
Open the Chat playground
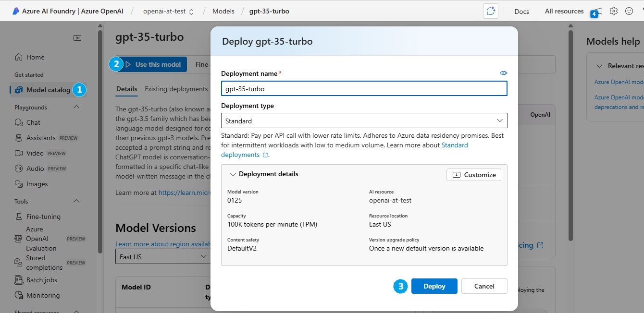33,122
